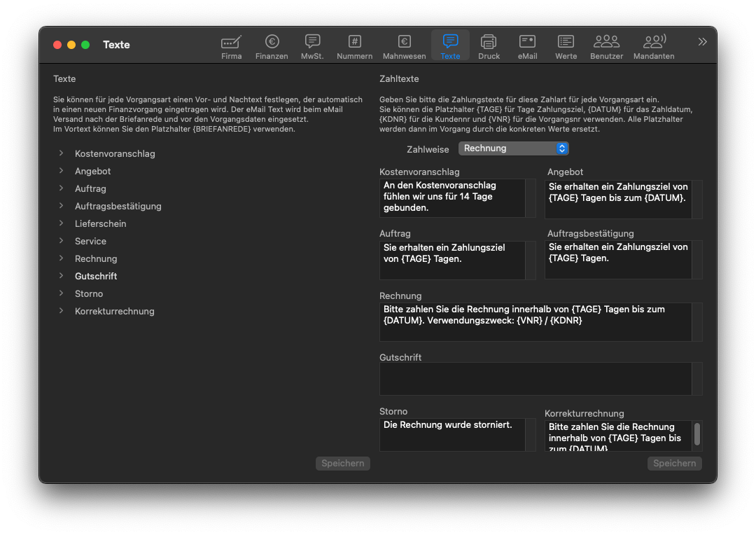Screen dimensions: 756x535
Task: Expand the Kostenvoranschlag tree entry
Action: click(62, 153)
